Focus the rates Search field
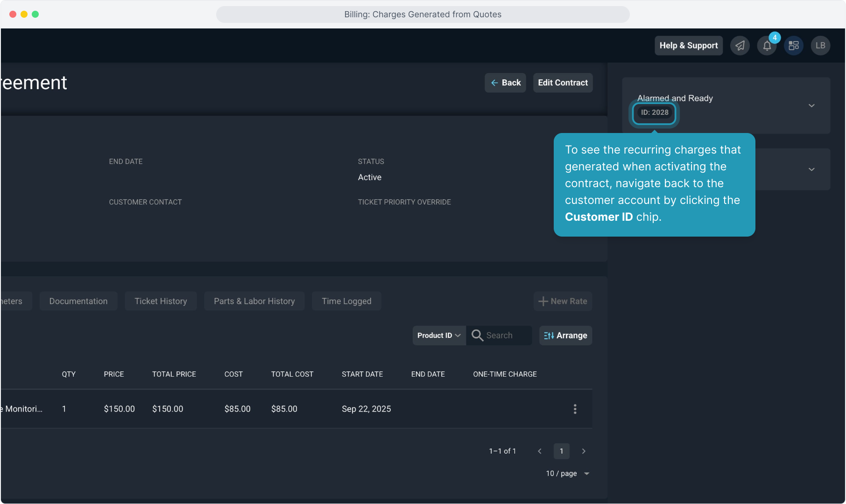Viewport: 846px width, 504px height. click(507, 336)
